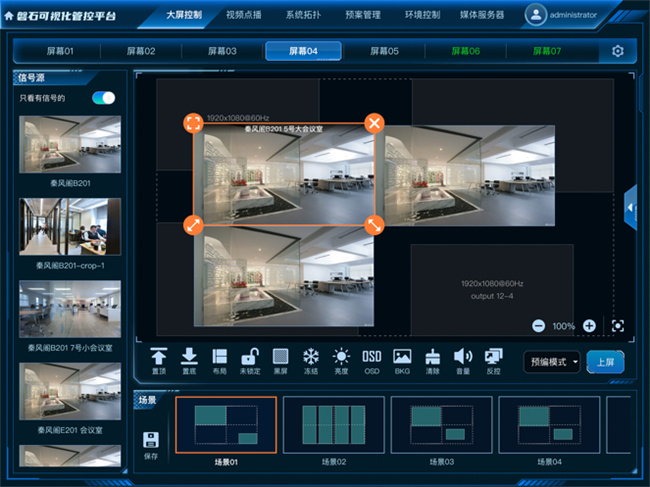Image resolution: width=650 pixels, height=487 pixels.
Task: Open screen settings gear icon
Action: tap(617, 51)
